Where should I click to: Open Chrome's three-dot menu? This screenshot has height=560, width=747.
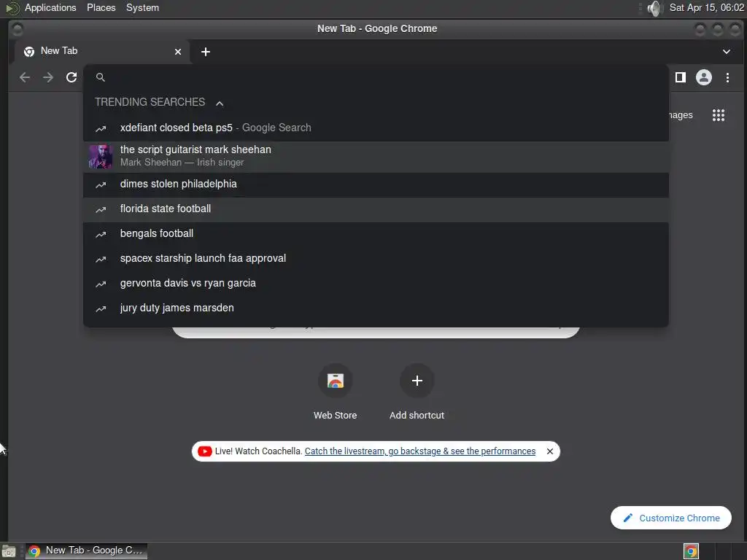[x=727, y=77]
